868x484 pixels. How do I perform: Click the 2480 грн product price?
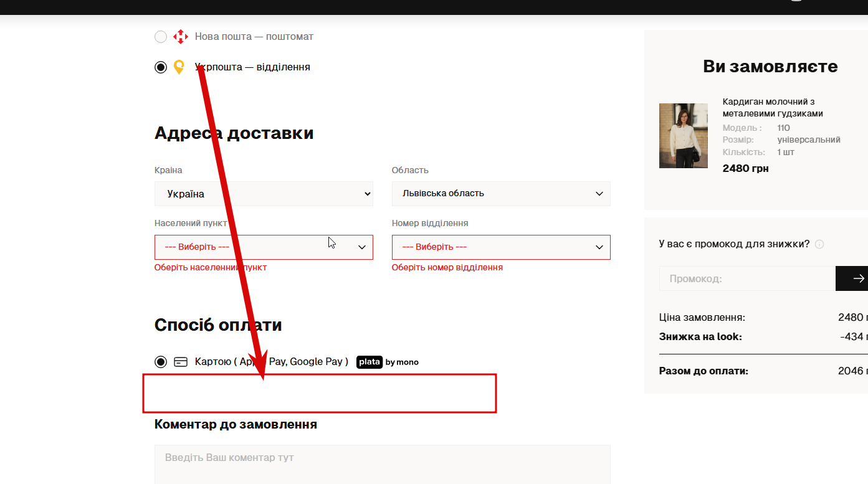746,168
